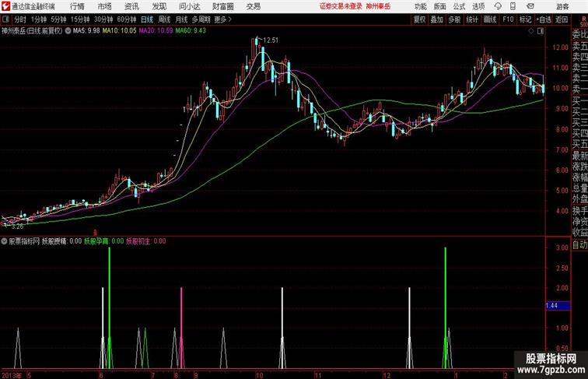The height and width of the screenshot is (379, 588).
Task: Click the 妖股孕育: 0.00 indicator label
Action: point(104,241)
